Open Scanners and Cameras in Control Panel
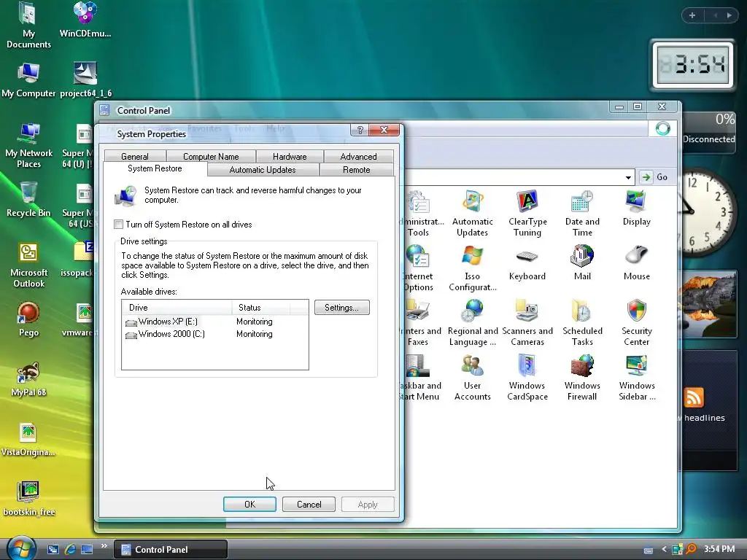 click(527, 323)
